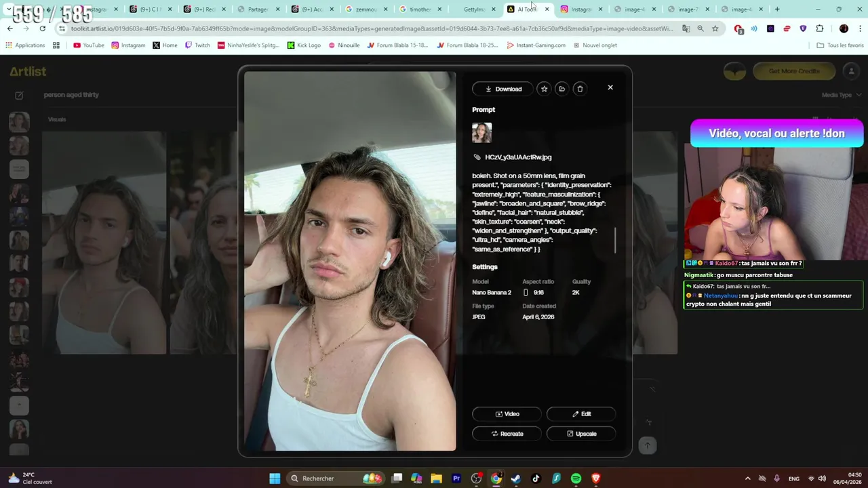Open Spotify from the taskbar

576,479
